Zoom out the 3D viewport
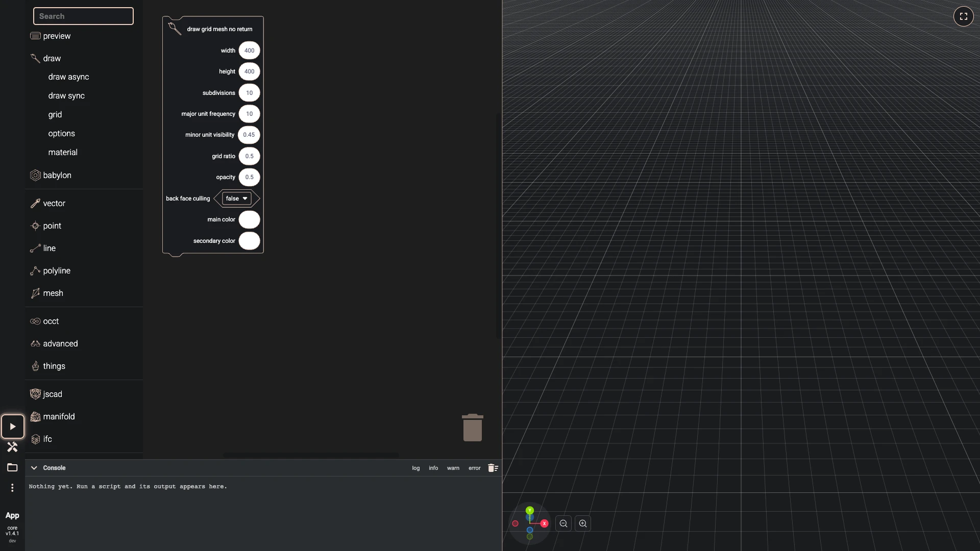980x551 pixels. point(563,523)
